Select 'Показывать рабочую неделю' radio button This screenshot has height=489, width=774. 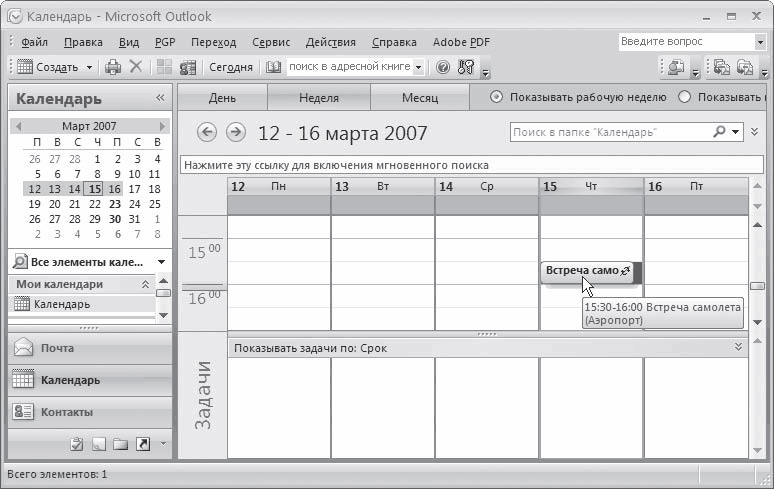(497, 97)
